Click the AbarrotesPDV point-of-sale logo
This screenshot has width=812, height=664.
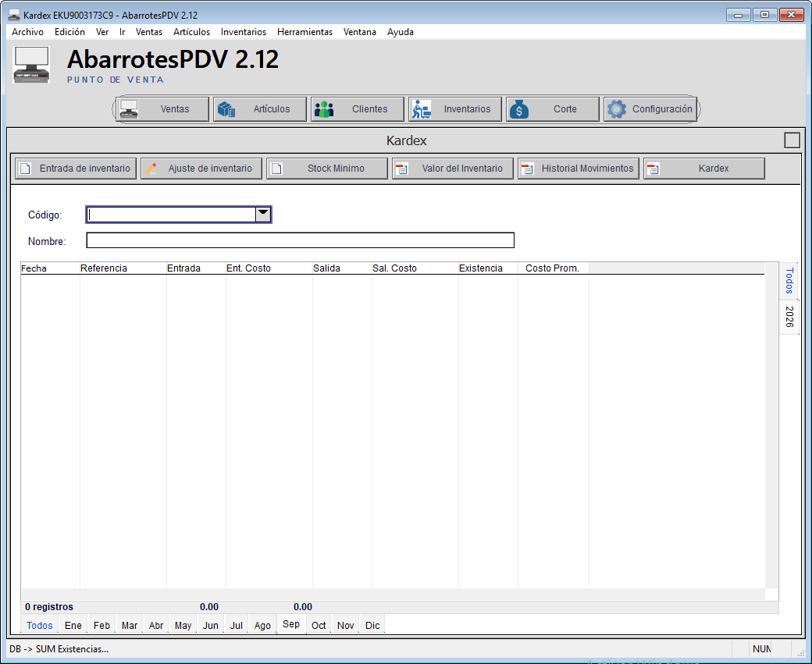pos(31,65)
